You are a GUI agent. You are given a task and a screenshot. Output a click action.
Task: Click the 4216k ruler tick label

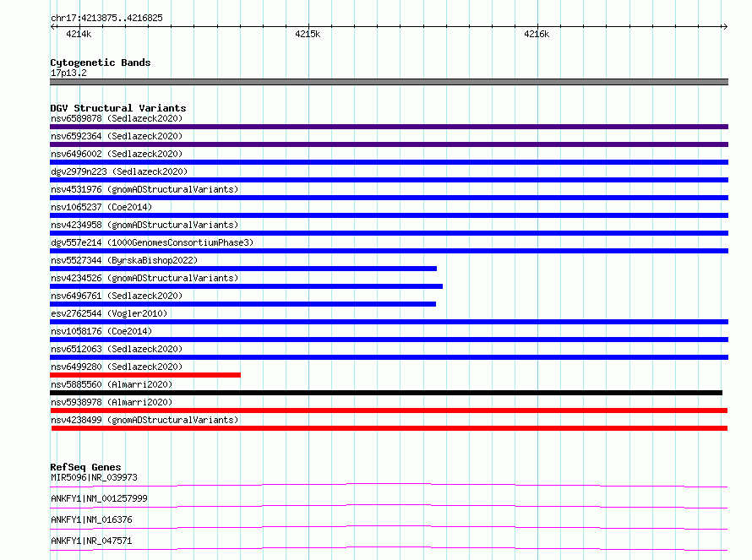tap(537, 34)
